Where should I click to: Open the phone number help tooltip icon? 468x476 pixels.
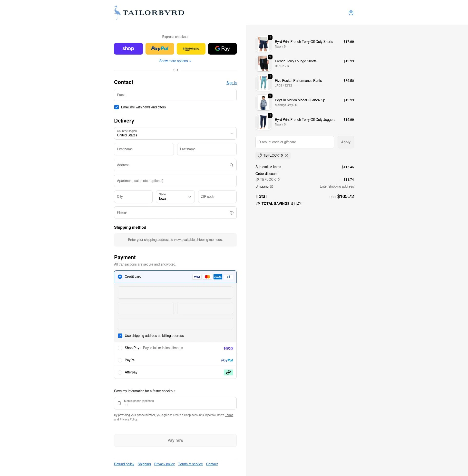pyautogui.click(x=231, y=212)
